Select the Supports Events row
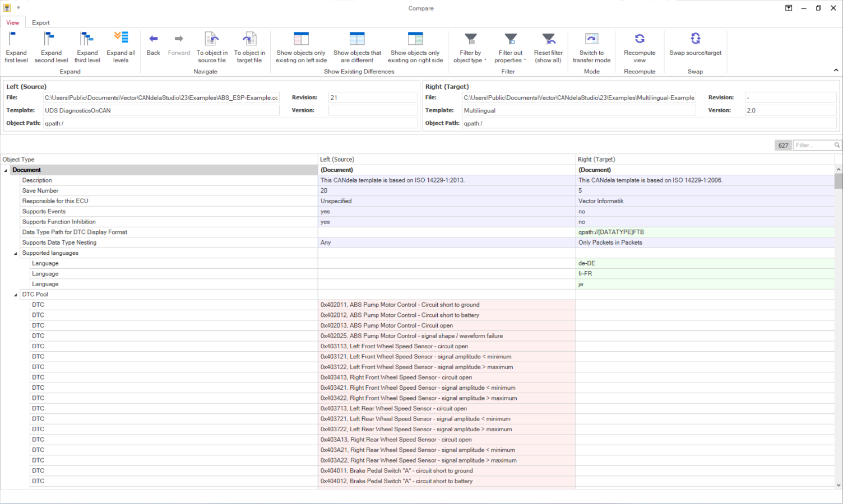Screen dimensions: 843x504 click(x=417, y=212)
